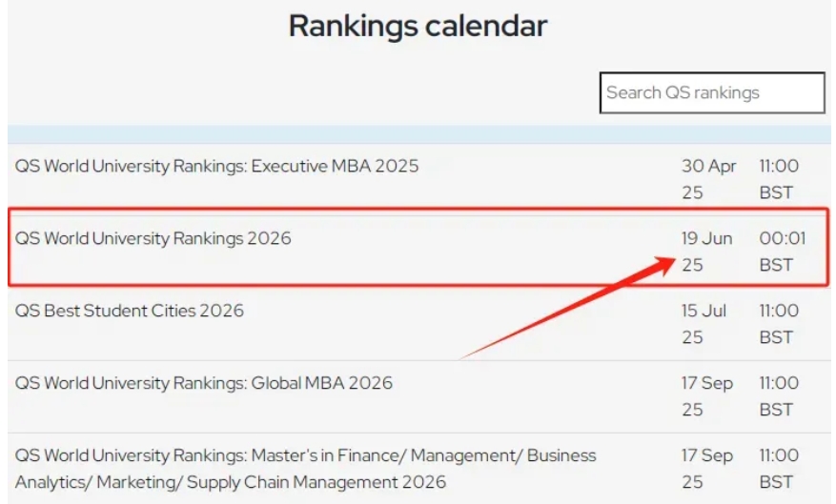This screenshot has width=836, height=504.
Task: Select the 30 Apr 25 date
Action: click(x=708, y=179)
